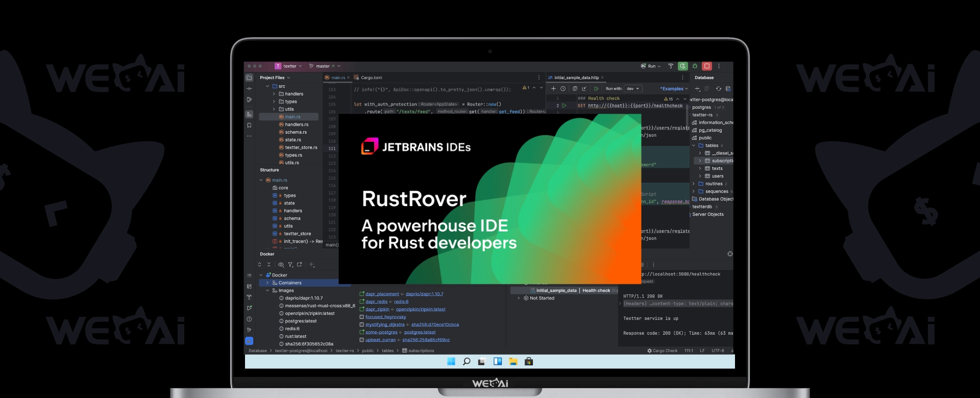
Task: Collapse the tables node in Database
Action: click(694, 145)
